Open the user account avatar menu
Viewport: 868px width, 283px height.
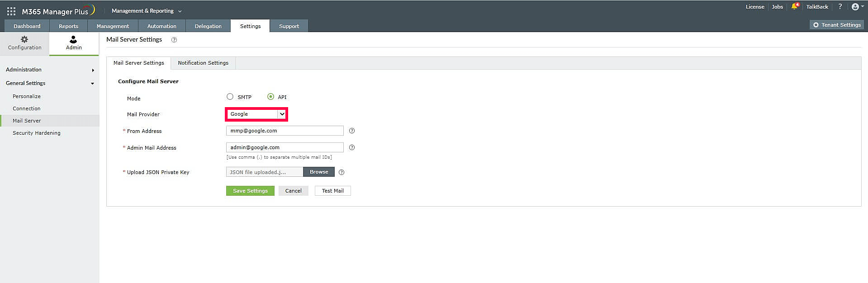coord(858,6)
